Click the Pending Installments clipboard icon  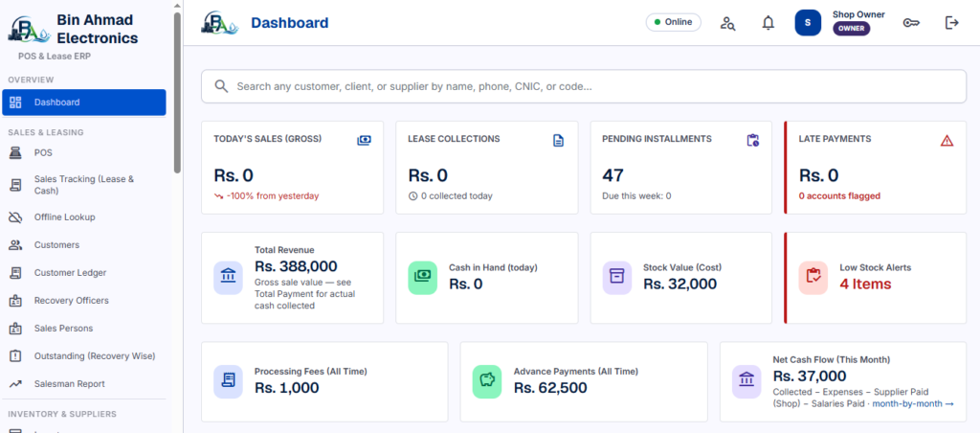[752, 140]
